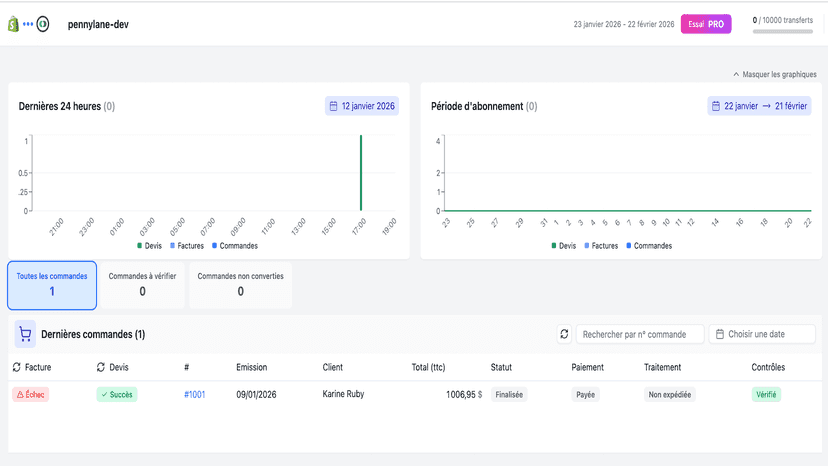Click the Client column header
The image size is (828, 466).
point(333,367)
